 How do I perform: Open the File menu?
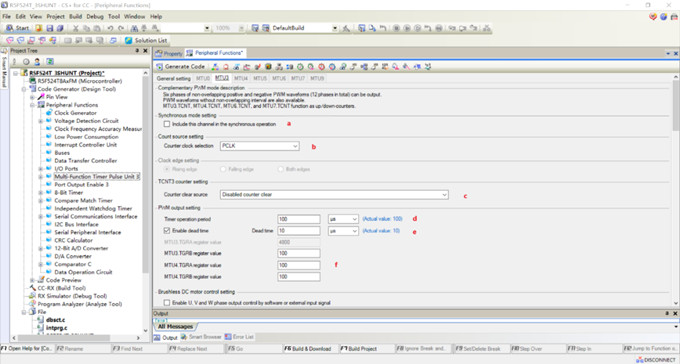(6, 16)
